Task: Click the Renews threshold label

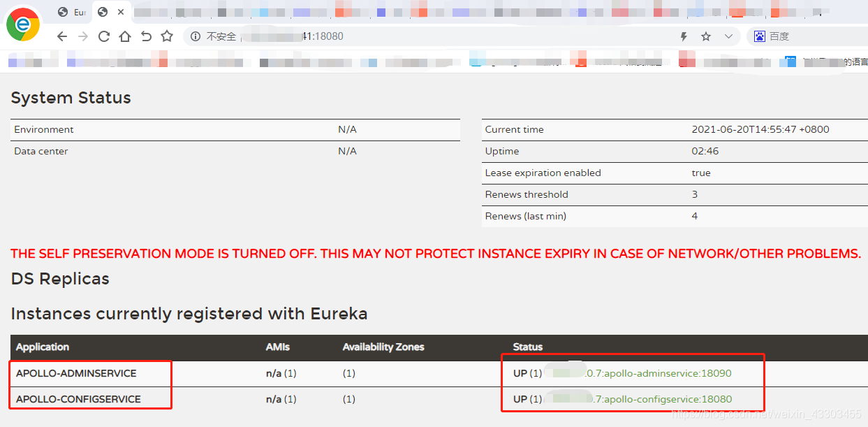Action: pyautogui.click(x=527, y=194)
